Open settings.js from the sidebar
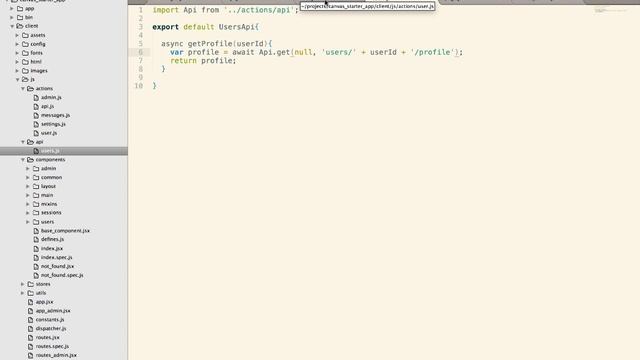640x360 pixels. coord(53,124)
